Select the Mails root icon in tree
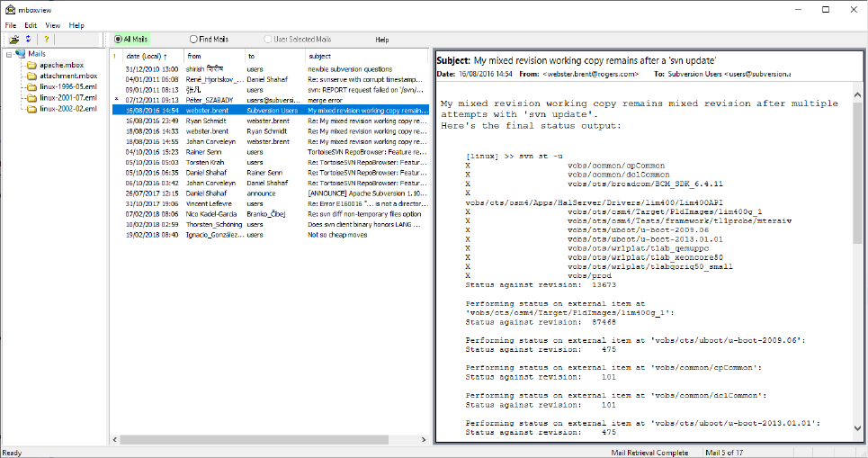The image size is (868, 458). (21, 54)
